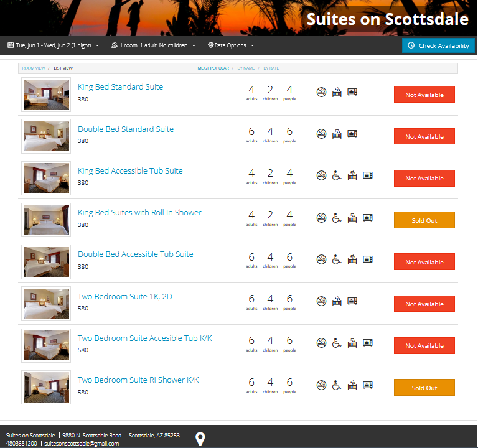Click crib icon for King Bed Accessible Tub Suite
Screen dimensions: 478x448
coord(352,175)
